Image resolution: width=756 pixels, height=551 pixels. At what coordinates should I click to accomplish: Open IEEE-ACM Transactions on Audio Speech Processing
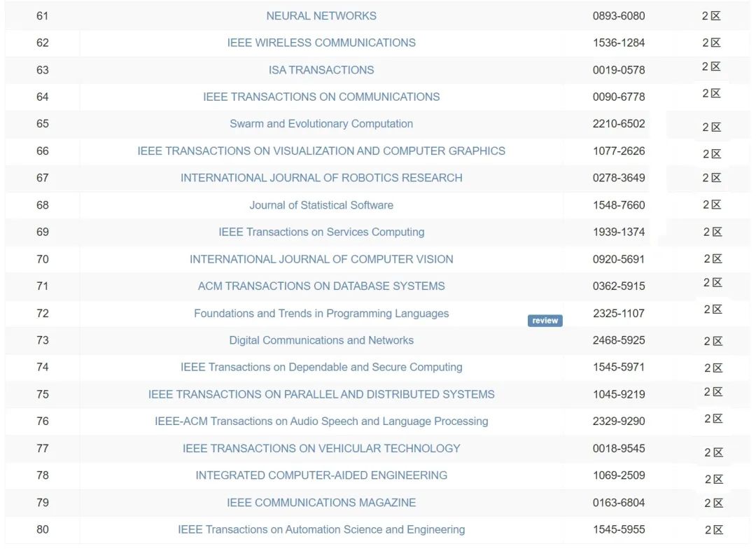(321, 421)
